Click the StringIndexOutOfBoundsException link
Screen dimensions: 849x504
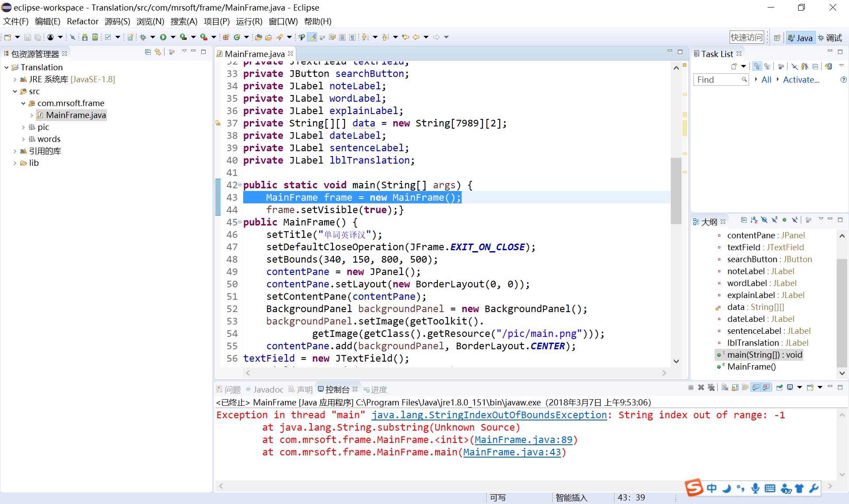tap(489, 415)
